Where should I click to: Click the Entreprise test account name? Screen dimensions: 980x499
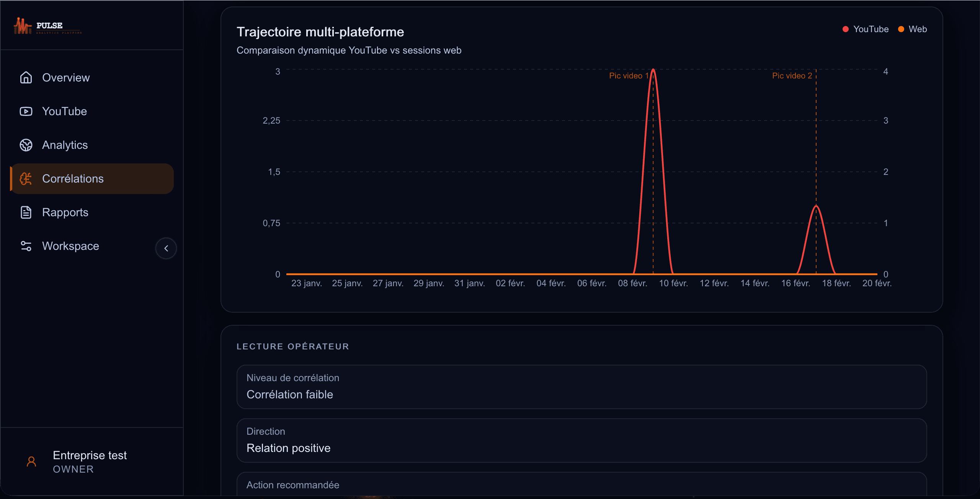[x=90, y=455]
